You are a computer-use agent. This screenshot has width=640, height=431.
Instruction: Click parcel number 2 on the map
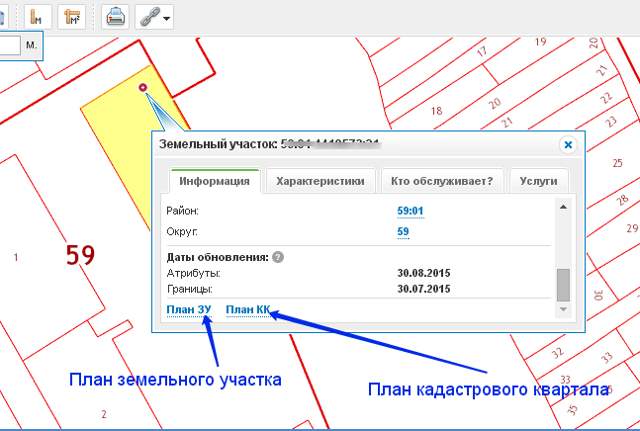tap(104, 414)
